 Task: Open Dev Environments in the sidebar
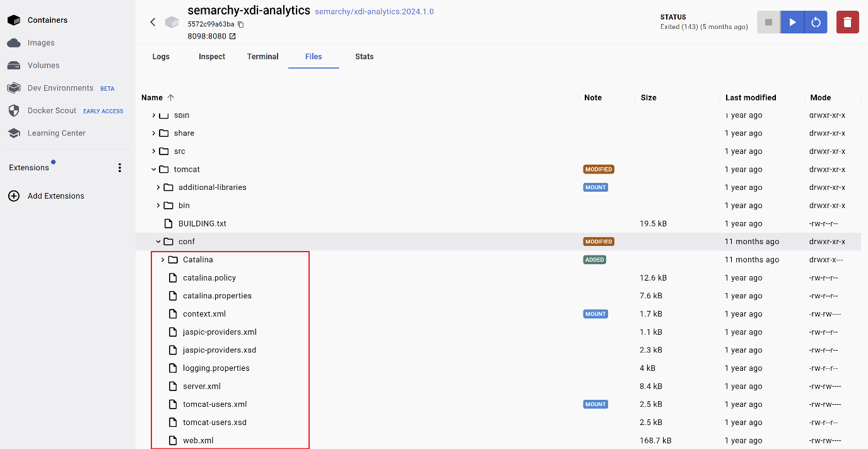tap(60, 88)
